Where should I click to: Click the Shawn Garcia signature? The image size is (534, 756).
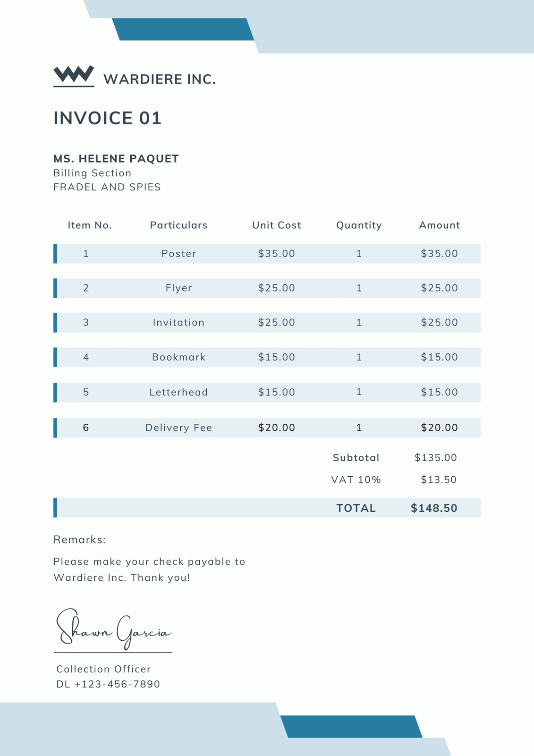point(114,629)
